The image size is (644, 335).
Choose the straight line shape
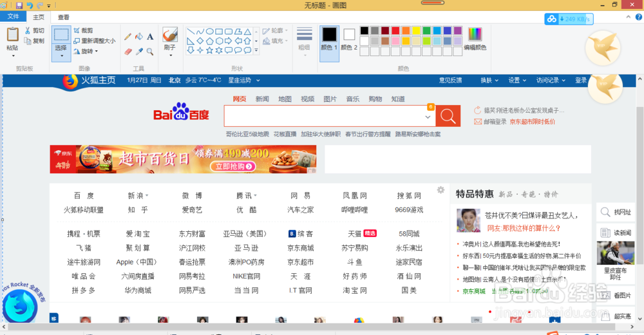[x=191, y=32]
